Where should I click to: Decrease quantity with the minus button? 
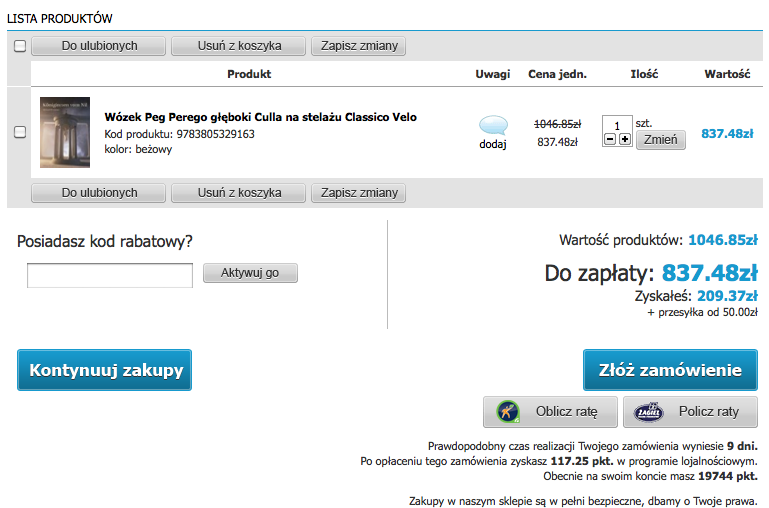pyautogui.click(x=610, y=139)
